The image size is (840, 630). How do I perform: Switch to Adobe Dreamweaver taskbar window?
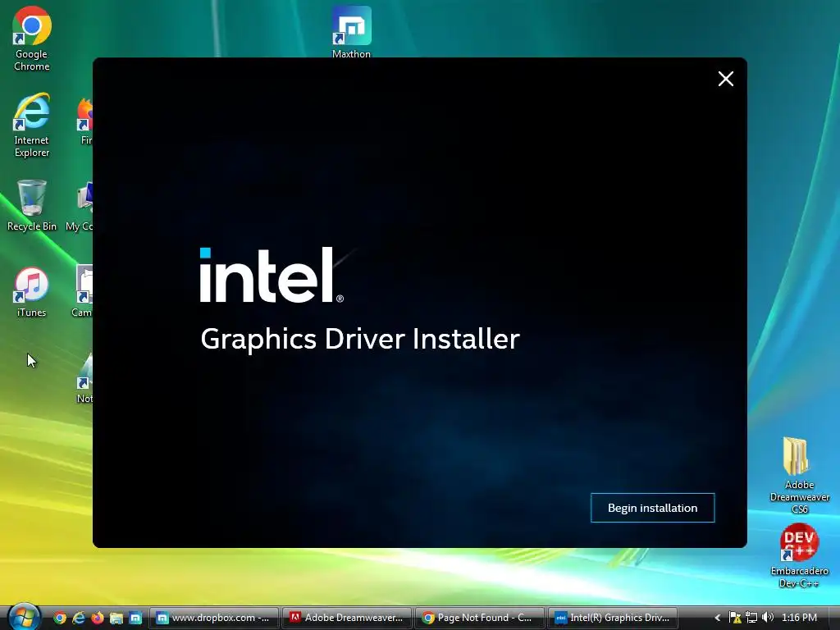[347, 618]
